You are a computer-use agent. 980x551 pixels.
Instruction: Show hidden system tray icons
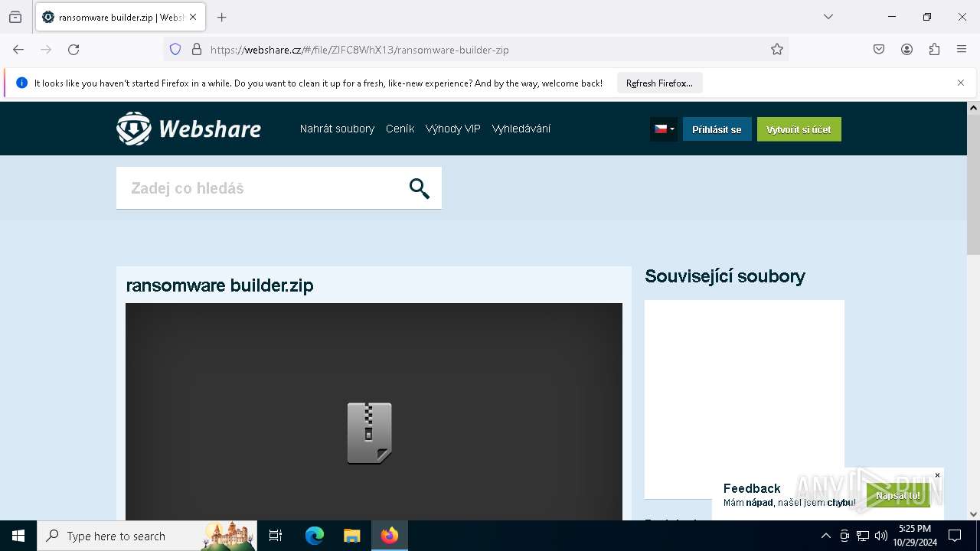(825, 536)
